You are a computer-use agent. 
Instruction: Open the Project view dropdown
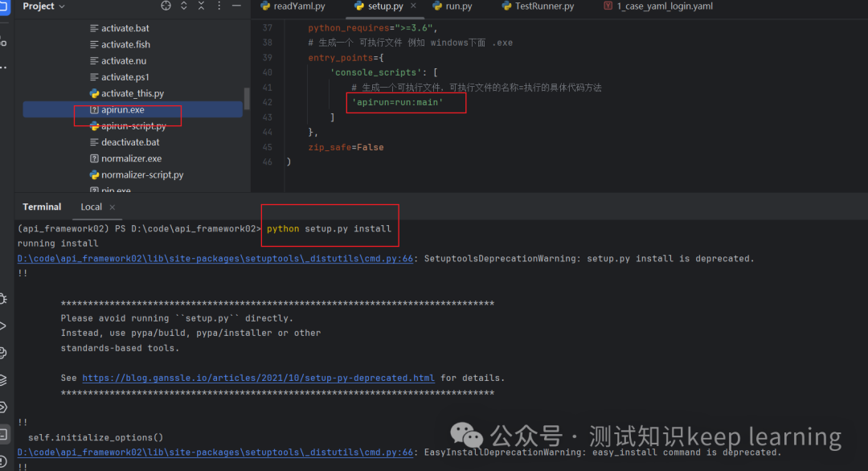(43, 6)
